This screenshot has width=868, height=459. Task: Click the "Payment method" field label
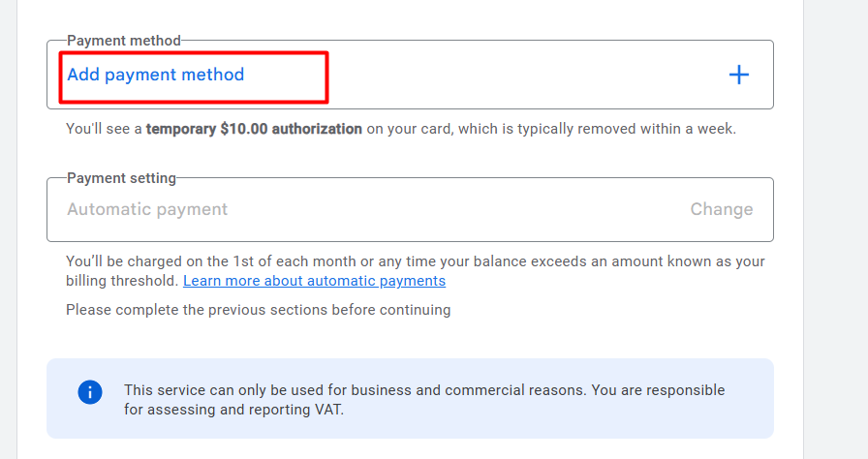pos(124,41)
